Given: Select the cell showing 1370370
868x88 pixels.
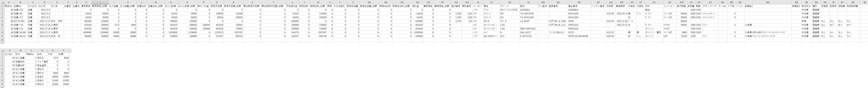Looking at the screenshot, I should (217, 32).
